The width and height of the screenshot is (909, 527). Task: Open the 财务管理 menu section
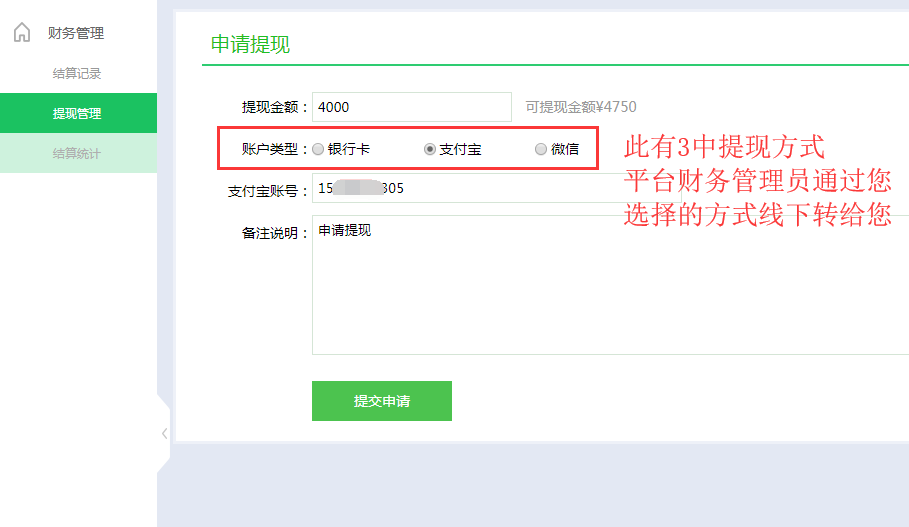pyautogui.click(x=76, y=33)
